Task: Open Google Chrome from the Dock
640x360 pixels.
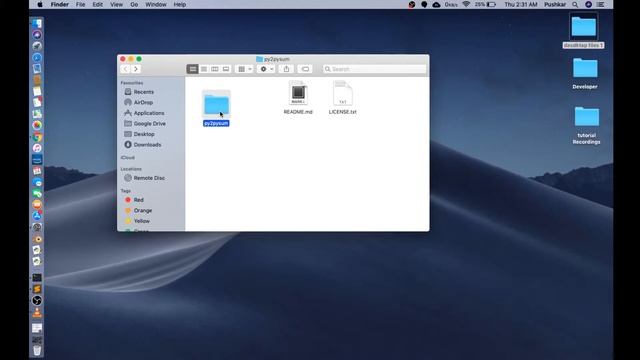Action: coord(37,137)
